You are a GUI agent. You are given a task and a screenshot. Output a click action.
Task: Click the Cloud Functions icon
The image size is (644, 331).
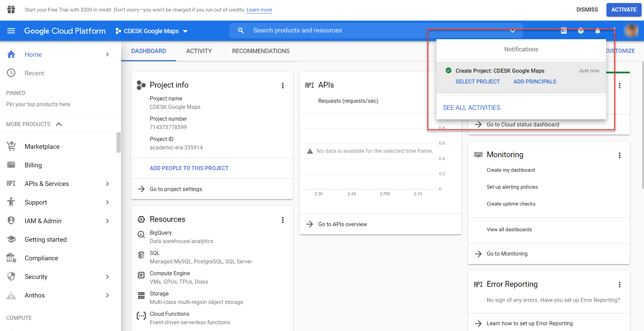(x=141, y=316)
